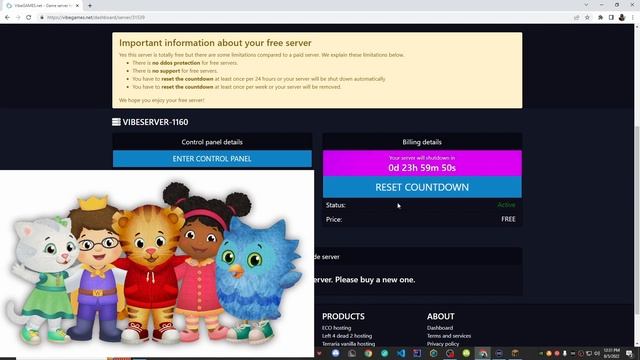Open Google Chrome from the taskbar
The width and height of the screenshot is (640, 360).
(368, 353)
